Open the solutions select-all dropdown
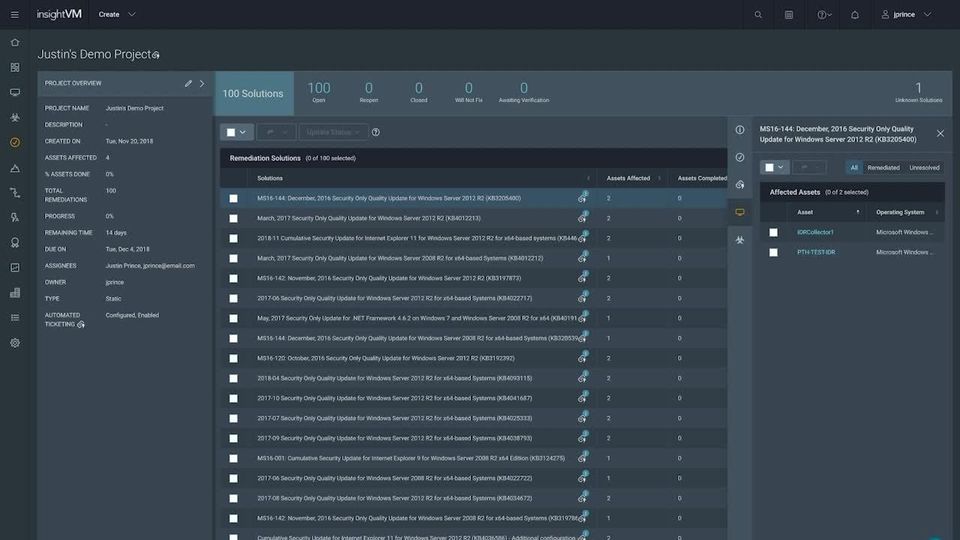Screen dimensions: 960x540 point(236,132)
